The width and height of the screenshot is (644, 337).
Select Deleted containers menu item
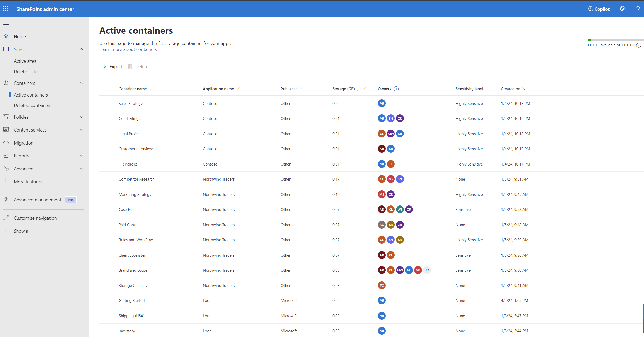click(x=33, y=105)
